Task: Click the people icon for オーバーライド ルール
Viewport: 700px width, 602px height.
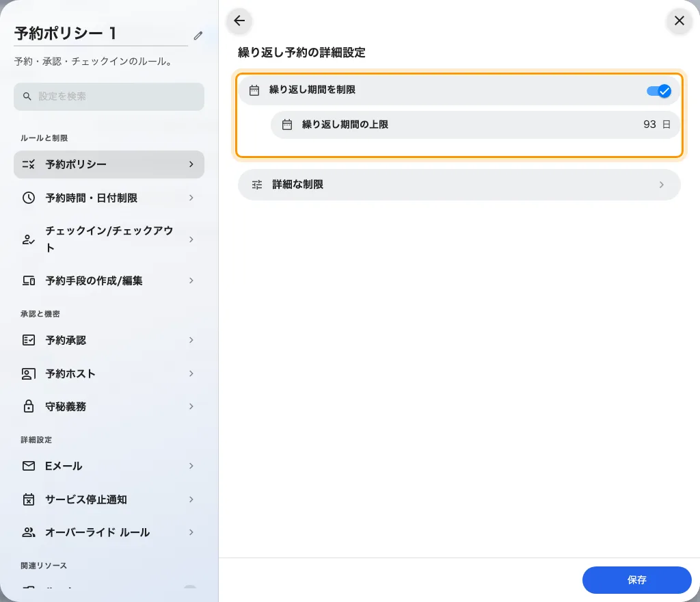Action: point(29,532)
